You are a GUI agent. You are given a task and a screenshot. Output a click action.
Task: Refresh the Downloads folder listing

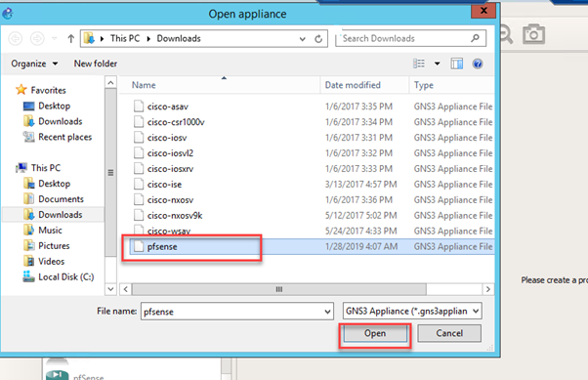[318, 39]
